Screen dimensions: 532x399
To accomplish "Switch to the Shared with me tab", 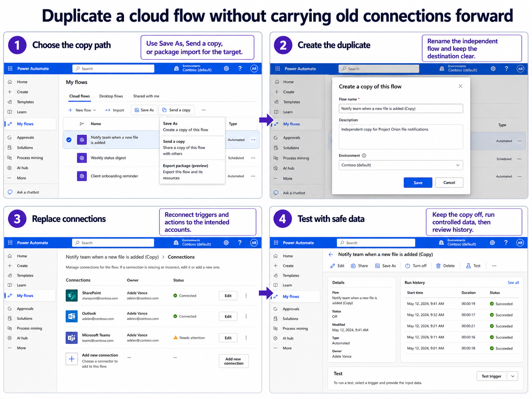I will pyautogui.click(x=146, y=96).
